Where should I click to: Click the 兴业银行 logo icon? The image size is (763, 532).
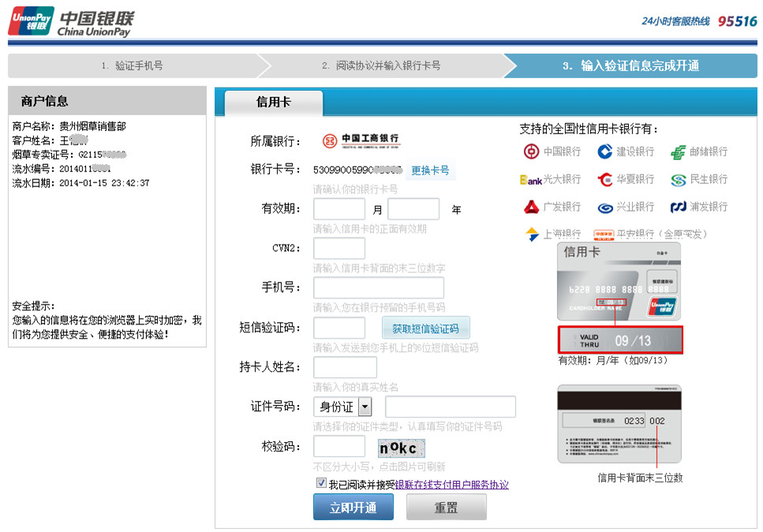click(x=605, y=208)
